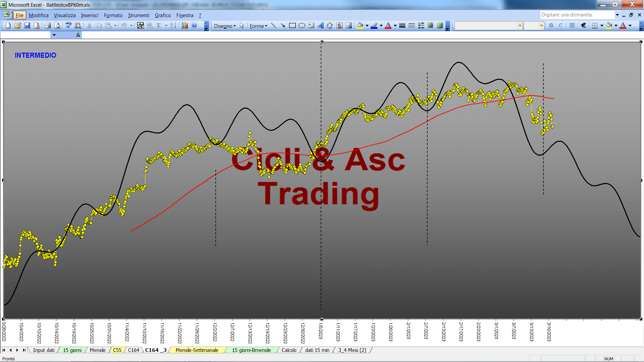This screenshot has height=362, width=644.
Task: Click the Research binoculars icon
Action: pyautogui.click(x=78, y=25)
